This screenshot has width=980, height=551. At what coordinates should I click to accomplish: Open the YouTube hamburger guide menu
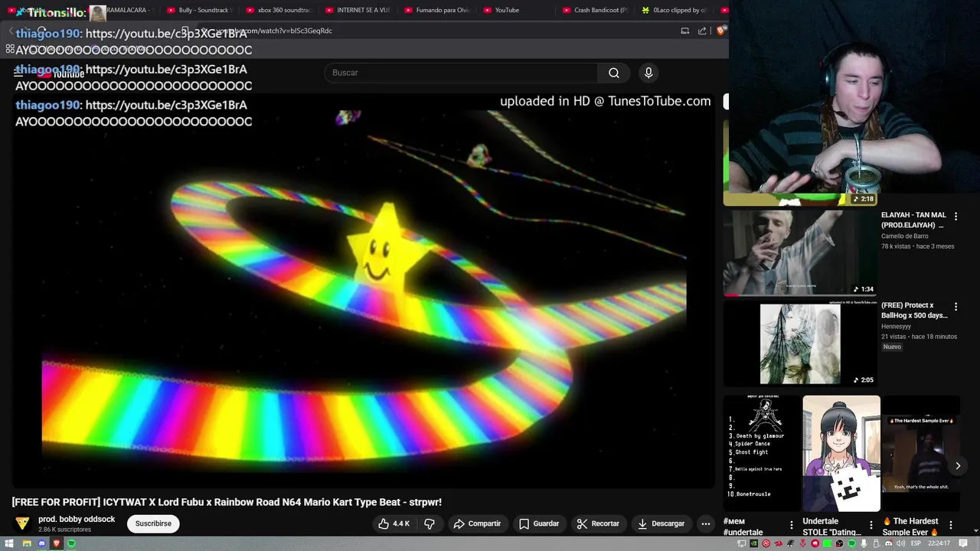[x=18, y=73]
